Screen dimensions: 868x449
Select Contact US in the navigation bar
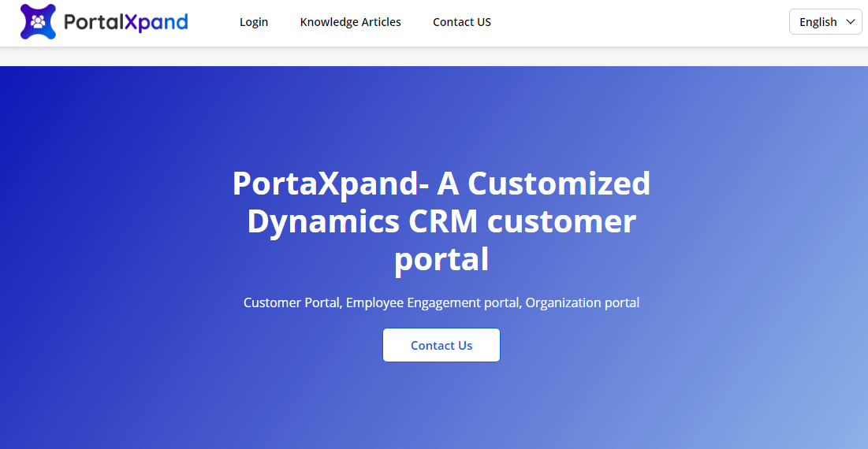(x=462, y=22)
